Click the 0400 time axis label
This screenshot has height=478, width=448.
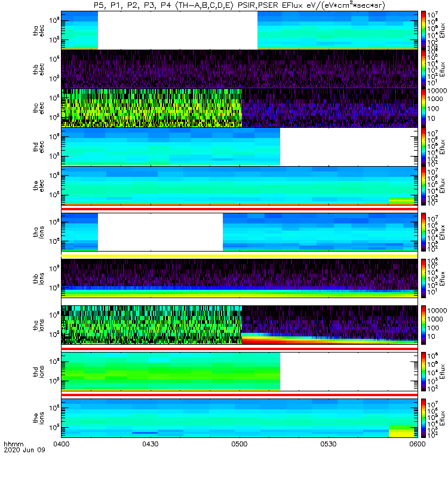pyautogui.click(x=62, y=444)
